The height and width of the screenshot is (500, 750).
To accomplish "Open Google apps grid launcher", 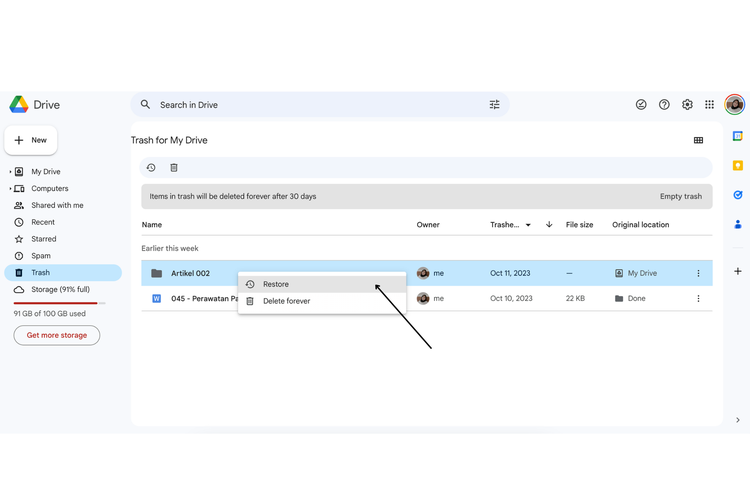I will click(x=709, y=105).
